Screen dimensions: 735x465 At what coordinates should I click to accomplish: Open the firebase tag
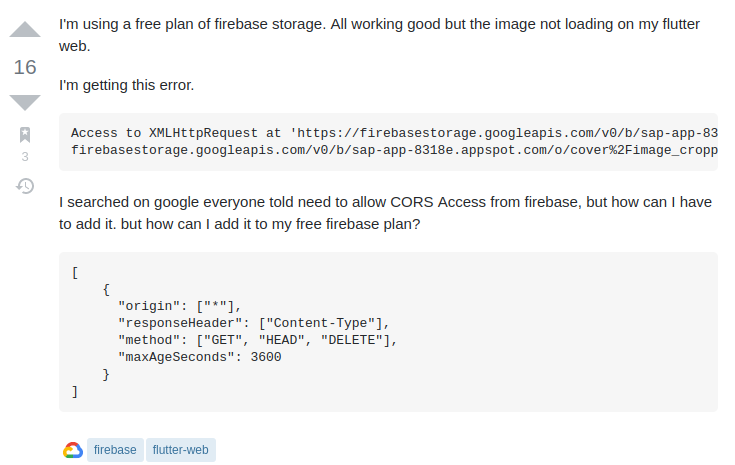tap(115, 450)
